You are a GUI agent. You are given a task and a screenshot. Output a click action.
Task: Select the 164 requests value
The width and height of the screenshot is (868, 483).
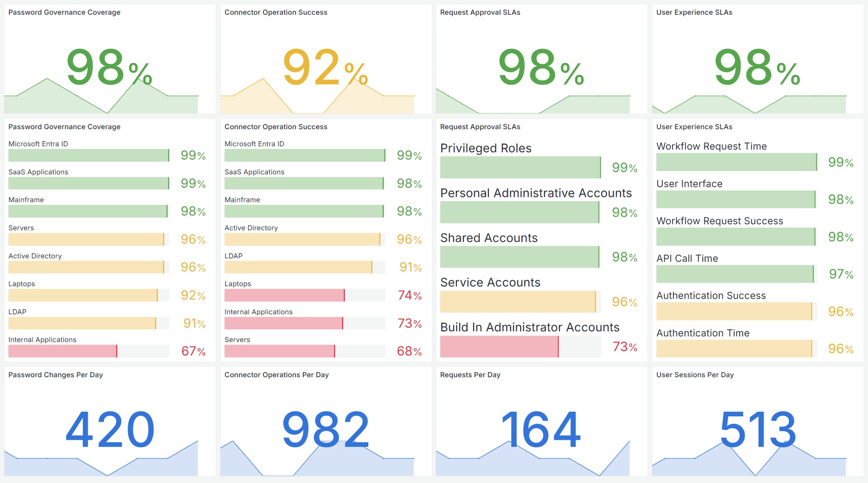click(x=541, y=430)
